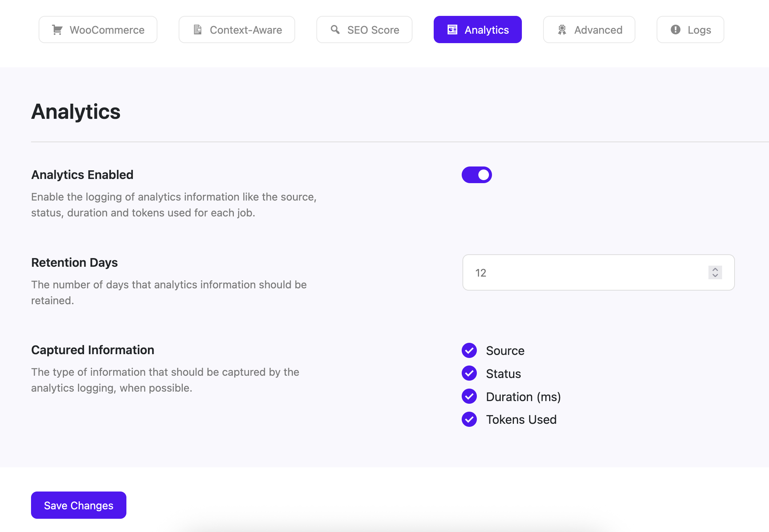This screenshot has height=532, width=769.
Task: Disable Duration (ms) capture checkbox
Action: [469, 397]
